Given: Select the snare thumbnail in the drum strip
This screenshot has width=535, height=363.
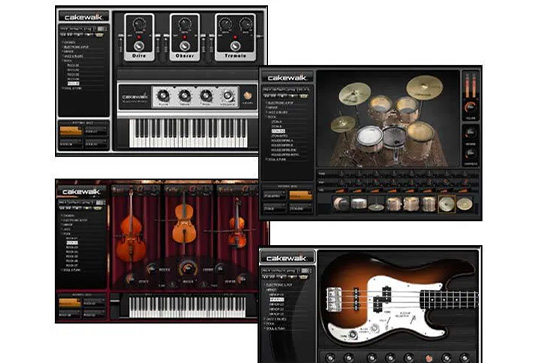Looking at the screenshot, I should (x=359, y=204).
